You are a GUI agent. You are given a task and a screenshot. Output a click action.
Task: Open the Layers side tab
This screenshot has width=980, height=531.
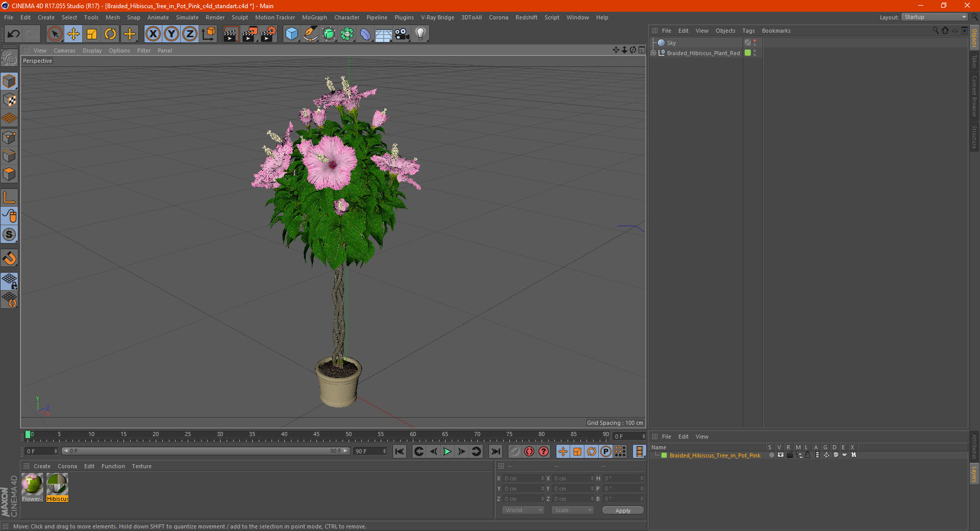[974, 474]
